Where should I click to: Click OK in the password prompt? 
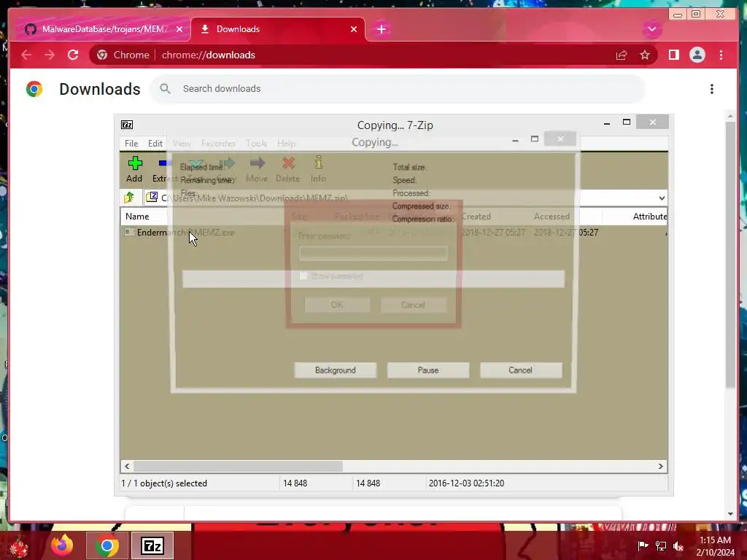pos(337,305)
